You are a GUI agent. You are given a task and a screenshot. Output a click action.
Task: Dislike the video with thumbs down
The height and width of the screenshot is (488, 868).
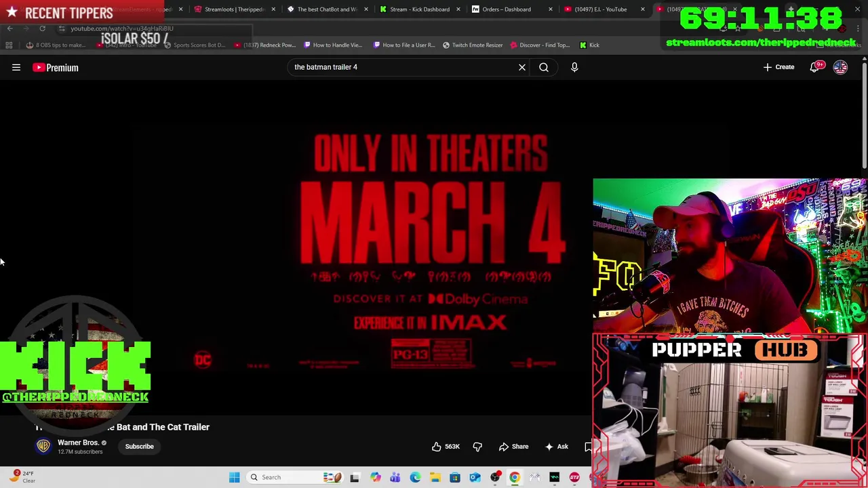click(477, 447)
